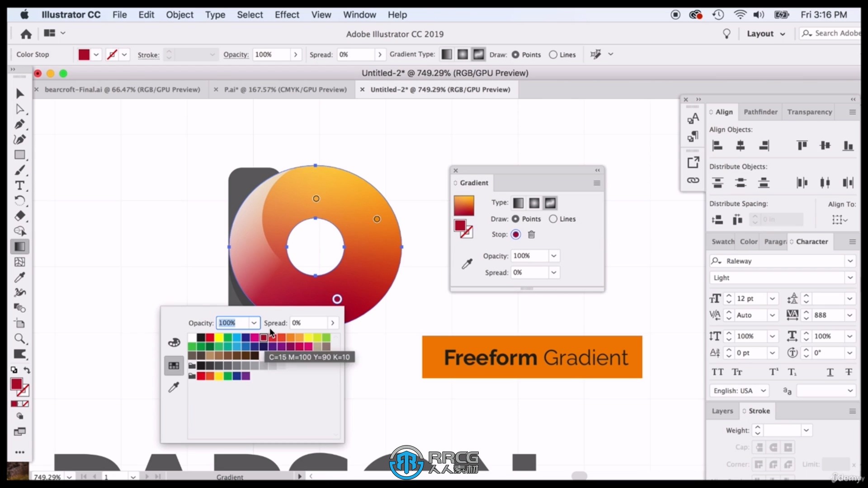Select the Eraser tool
The height and width of the screenshot is (488, 868).
click(x=19, y=216)
